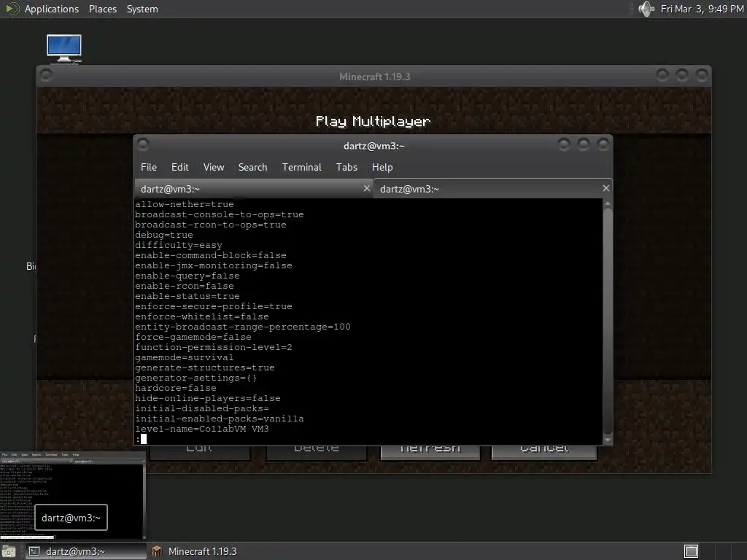Open the Terminal menu
The height and width of the screenshot is (560, 747).
click(x=301, y=167)
